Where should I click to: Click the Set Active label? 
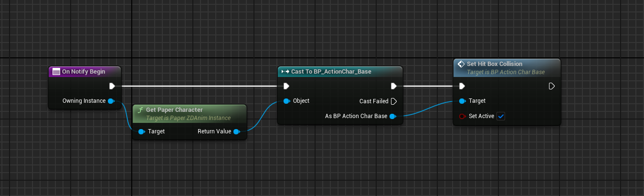tap(481, 116)
